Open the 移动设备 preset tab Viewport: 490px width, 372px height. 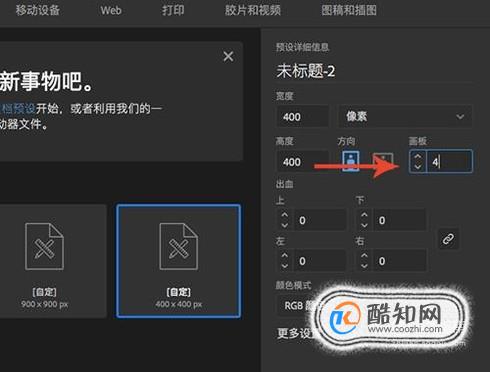[x=38, y=10]
